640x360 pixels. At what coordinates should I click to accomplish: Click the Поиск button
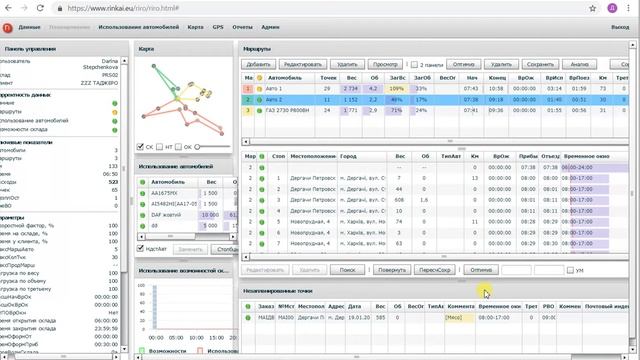347,270
